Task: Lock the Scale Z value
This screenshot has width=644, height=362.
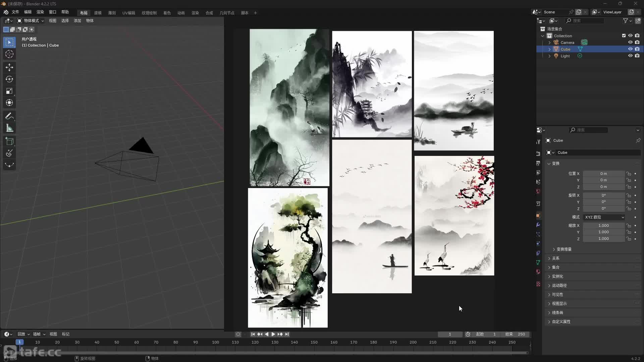Action: [x=629, y=239]
